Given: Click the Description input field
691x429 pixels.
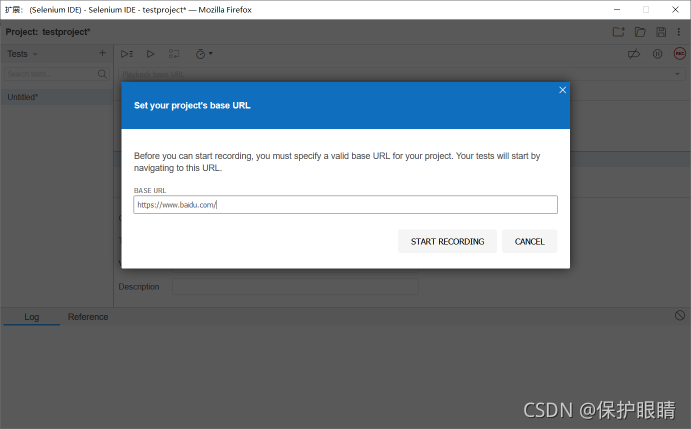Looking at the screenshot, I should click(295, 287).
